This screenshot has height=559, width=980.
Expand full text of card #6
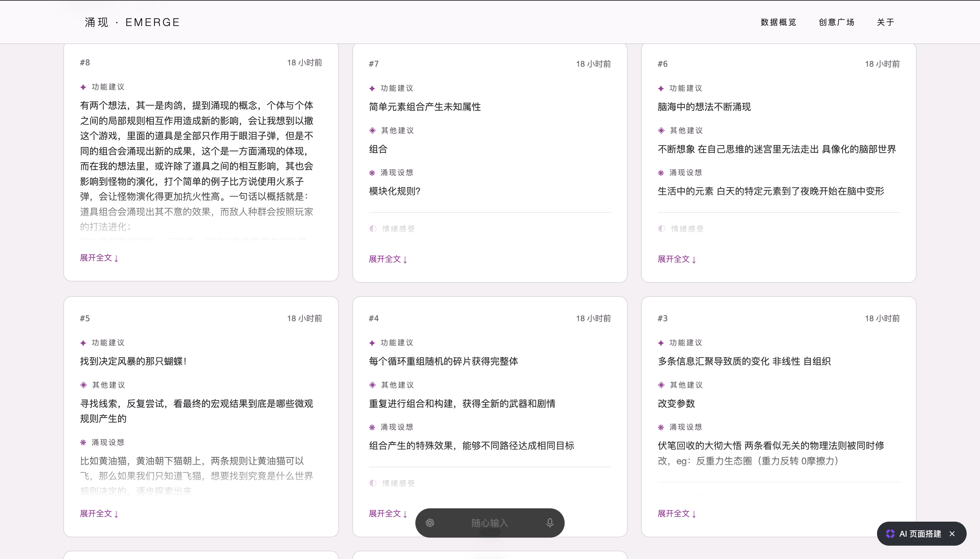click(x=677, y=259)
